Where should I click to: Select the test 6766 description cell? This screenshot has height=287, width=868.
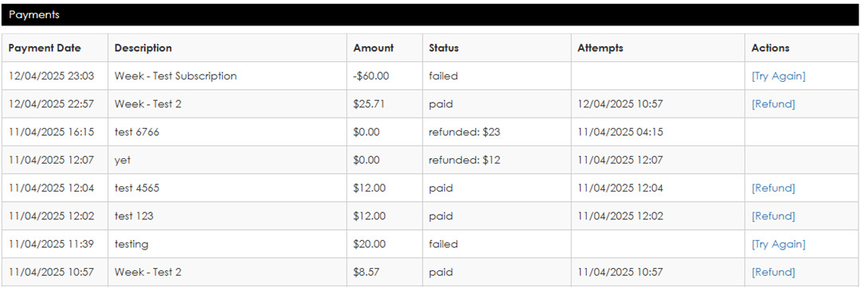[x=228, y=132]
